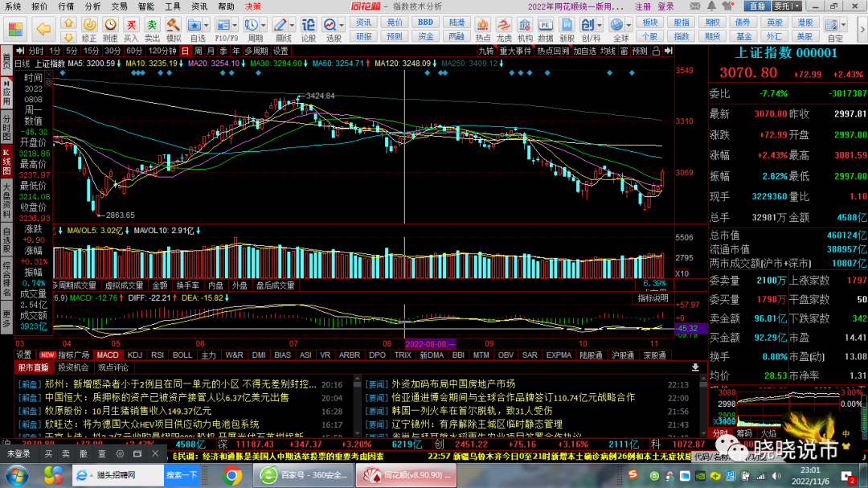The width and height of the screenshot is (868, 488).
Task: Open the 机构 institution icon
Action: point(525,25)
